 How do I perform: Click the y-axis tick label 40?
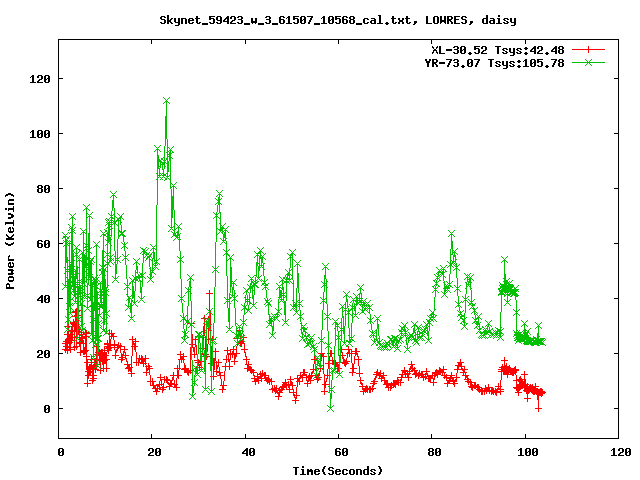(43, 299)
